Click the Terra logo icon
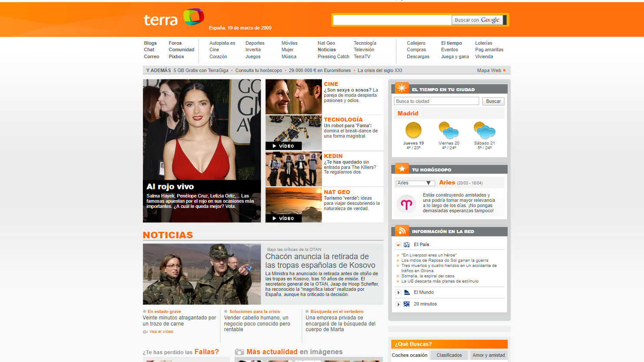The height and width of the screenshot is (362, 644). [x=193, y=17]
